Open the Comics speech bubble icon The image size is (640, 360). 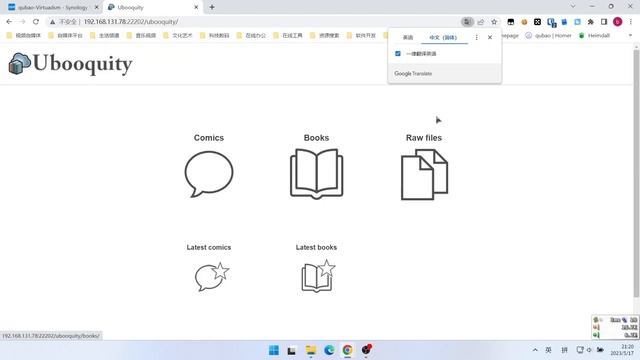click(x=209, y=174)
